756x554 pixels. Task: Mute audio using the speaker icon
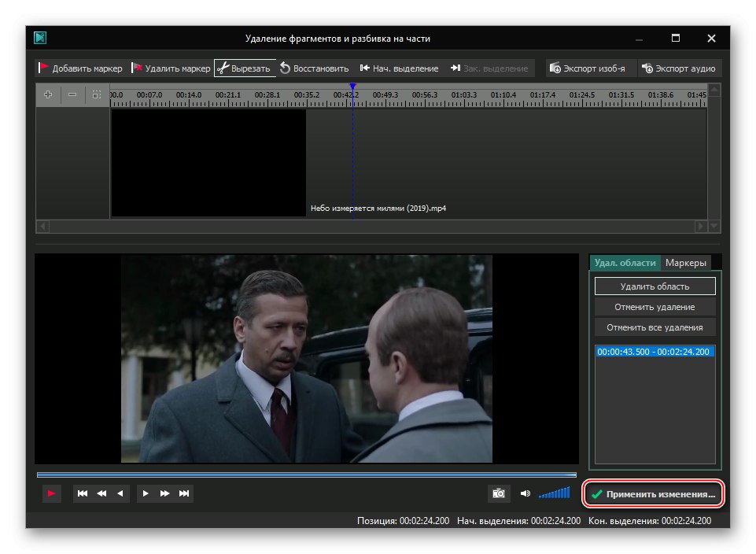click(526, 493)
